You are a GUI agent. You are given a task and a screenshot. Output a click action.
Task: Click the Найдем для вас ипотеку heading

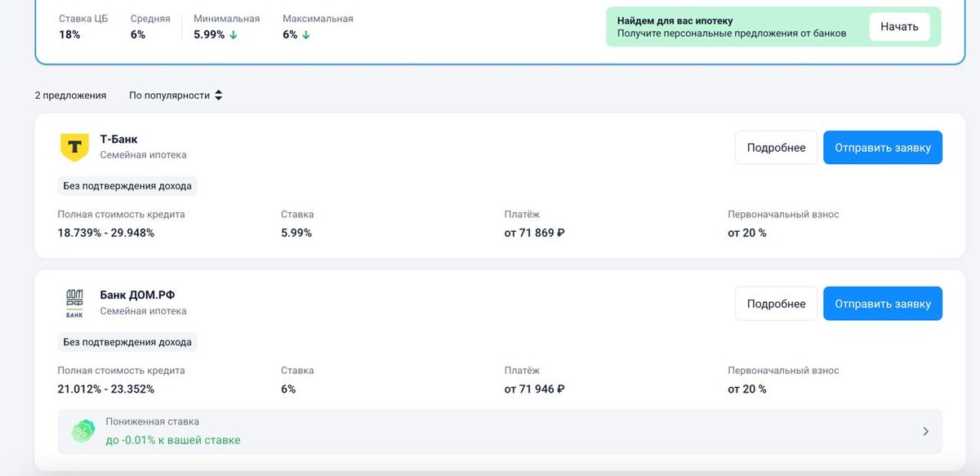(675, 20)
